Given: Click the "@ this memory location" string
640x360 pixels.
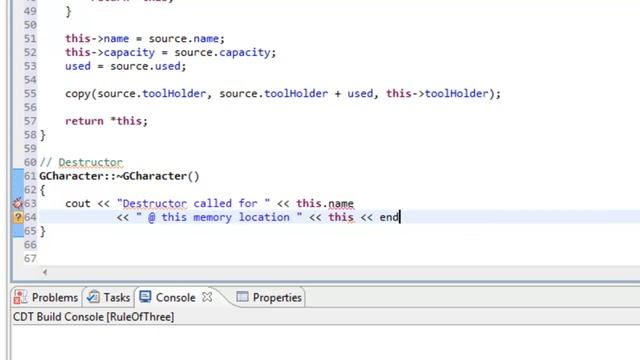Looking at the screenshot, I should tap(219, 217).
